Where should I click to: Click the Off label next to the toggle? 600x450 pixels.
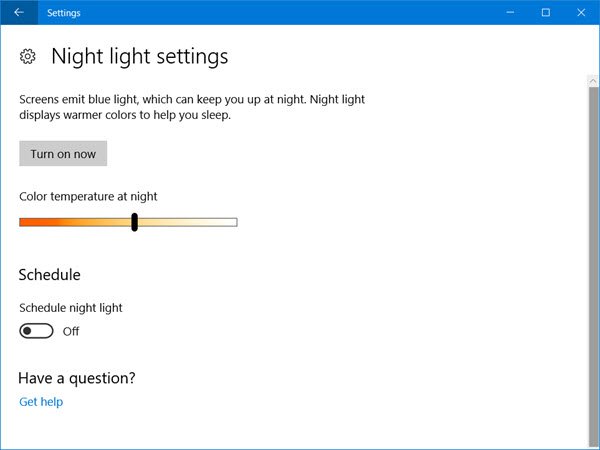click(x=71, y=331)
